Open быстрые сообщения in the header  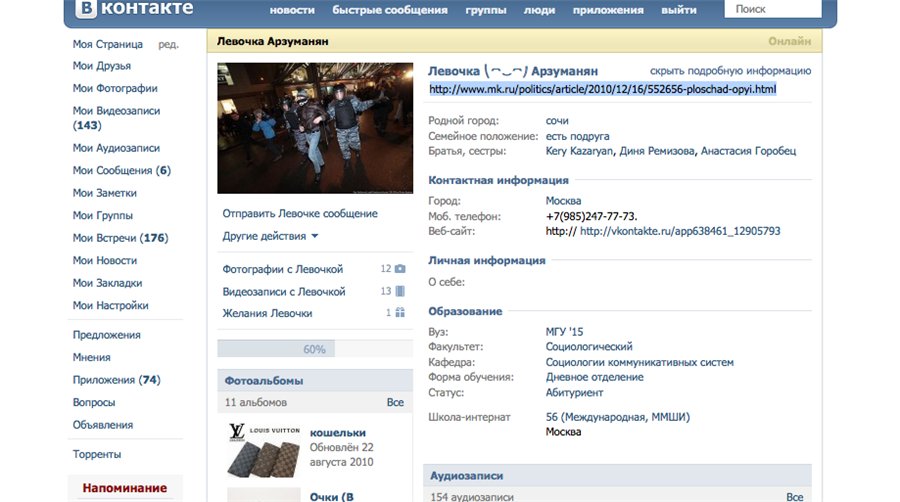click(390, 10)
